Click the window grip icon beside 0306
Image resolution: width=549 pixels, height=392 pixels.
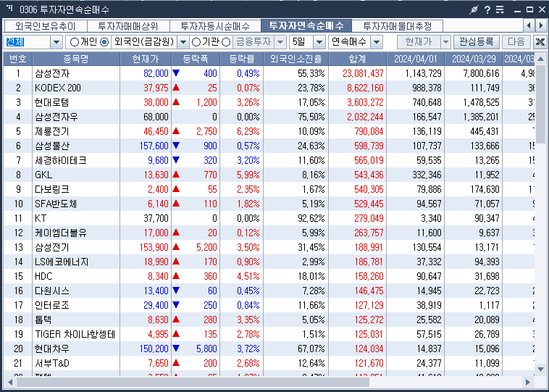[x=10, y=8]
